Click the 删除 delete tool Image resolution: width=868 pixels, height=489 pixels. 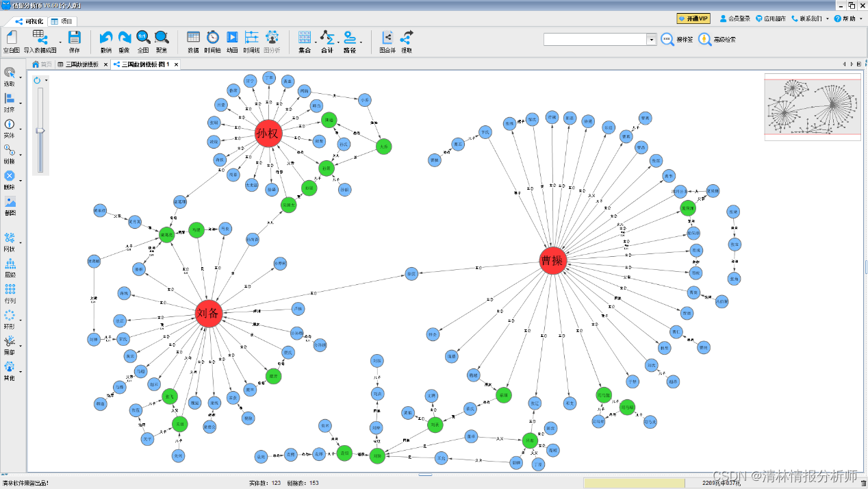[10, 180]
